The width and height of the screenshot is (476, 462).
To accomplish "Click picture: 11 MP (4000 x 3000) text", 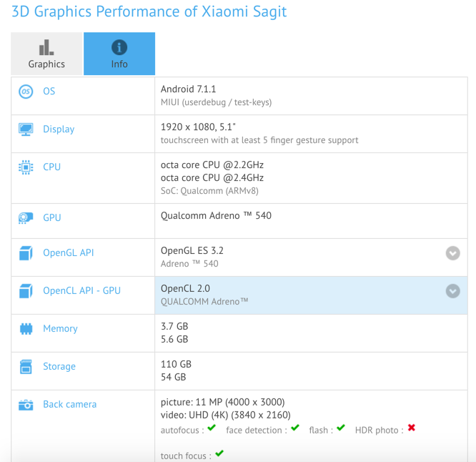I will coord(223,402).
